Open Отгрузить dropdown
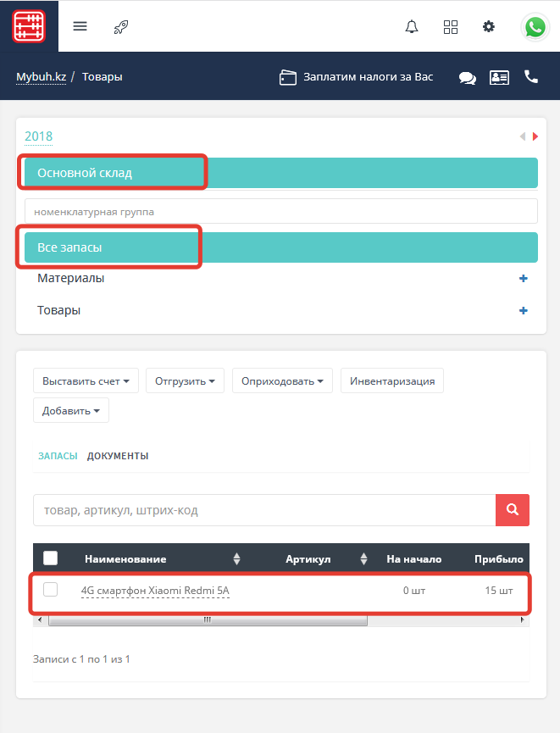The height and width of the screenshot is (733, 560). pos(185,381)
